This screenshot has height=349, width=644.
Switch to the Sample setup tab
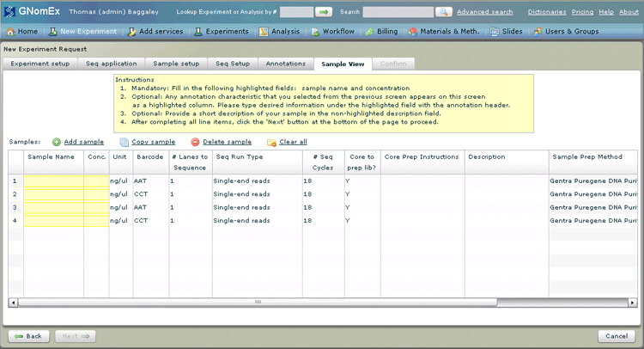pyautogui.click(x=176, y=64)
